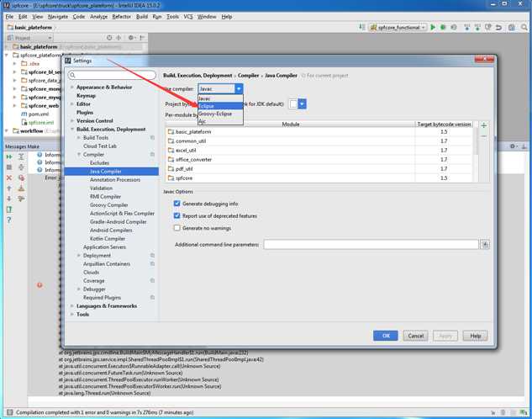
Task: Click the Project Structure icon in toolbar
Action: (x=511, y=27)
